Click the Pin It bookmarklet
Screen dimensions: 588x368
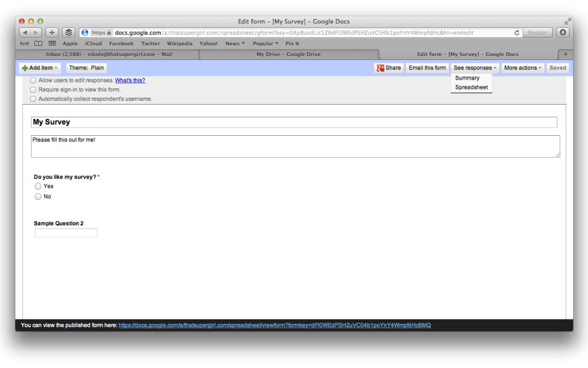[x=292, y=44]
